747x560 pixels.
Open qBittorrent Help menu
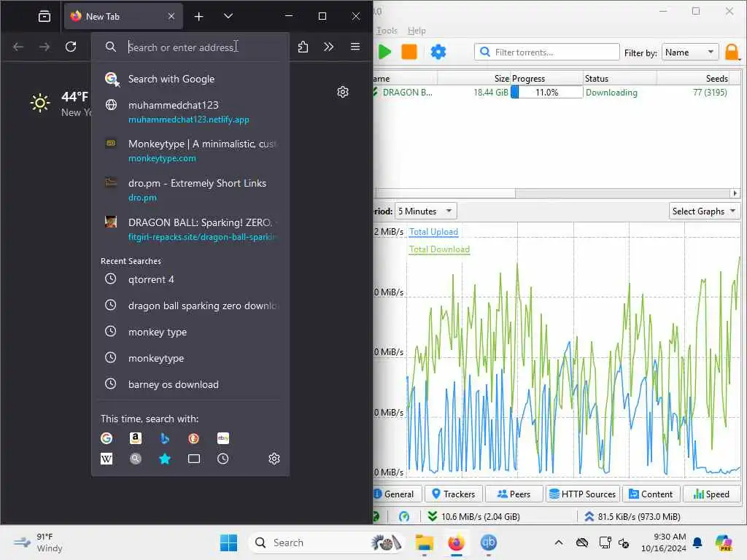coord(417,31)
